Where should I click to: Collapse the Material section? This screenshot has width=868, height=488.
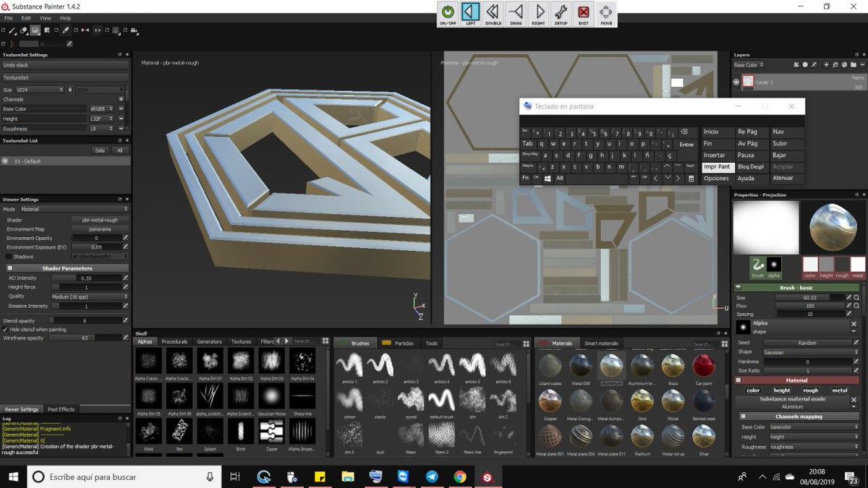click(x=739, y=380)
